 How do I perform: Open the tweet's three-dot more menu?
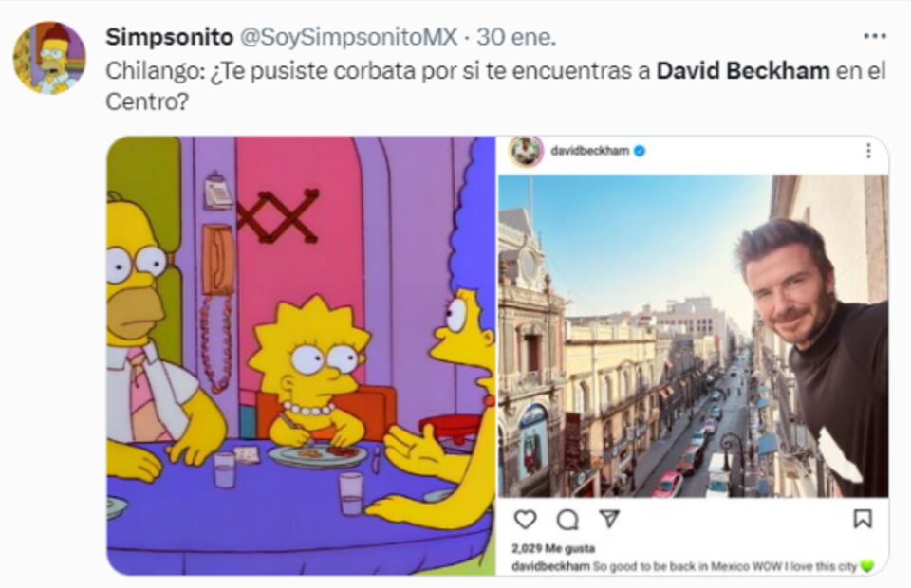click(874, 37)
